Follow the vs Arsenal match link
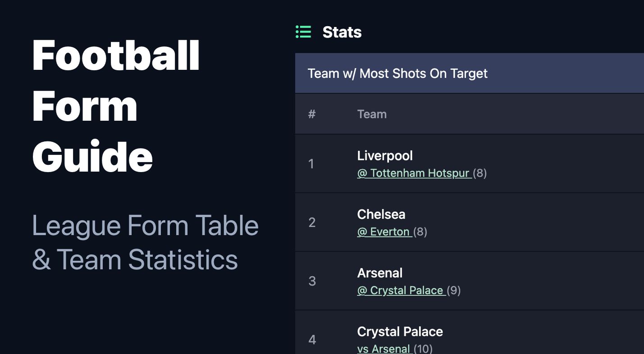Image resolution: width=644 pixels, height=354 pixels. tap(384, 349)
